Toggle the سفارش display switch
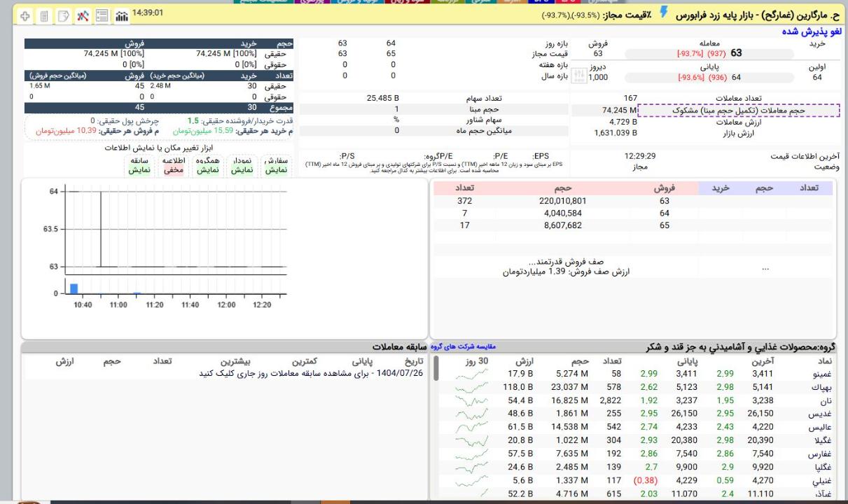The image size is (848, 504). (274, 165)
